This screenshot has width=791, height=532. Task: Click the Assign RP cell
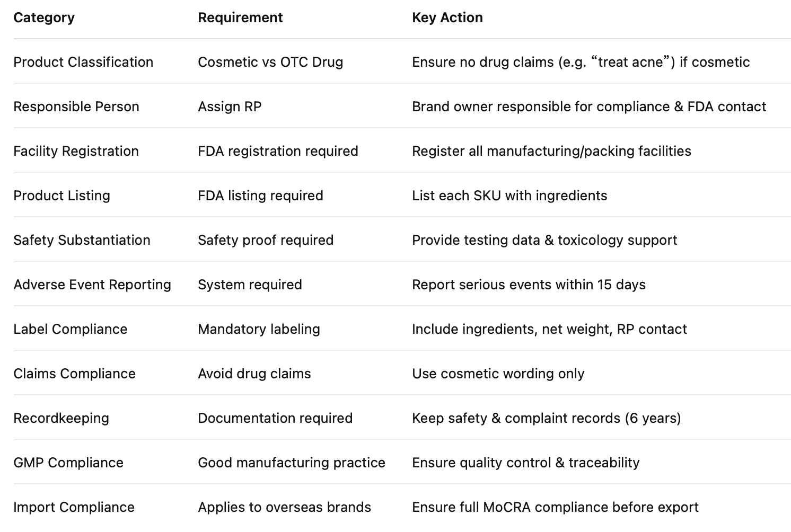coord(230,107)
